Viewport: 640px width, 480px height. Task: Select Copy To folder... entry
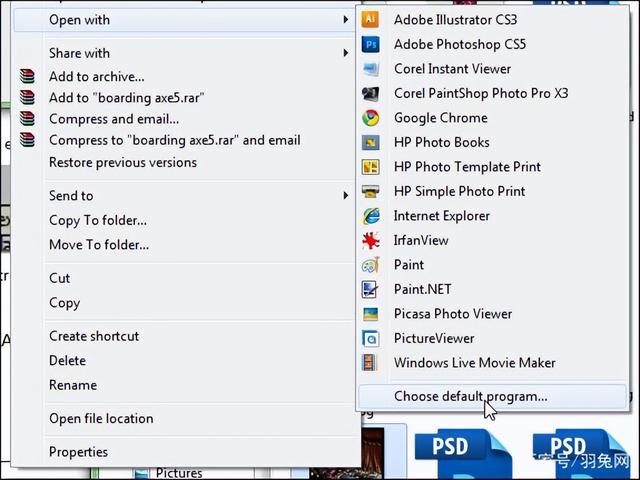(98, 220)
